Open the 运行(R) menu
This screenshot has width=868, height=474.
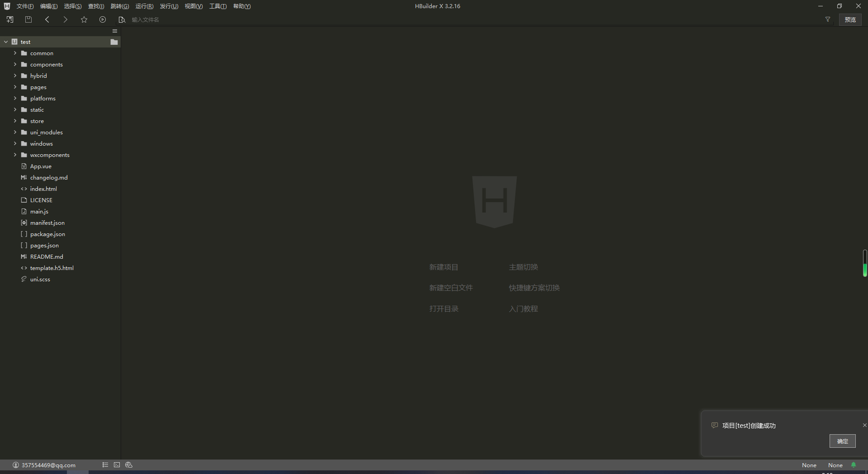pos(144,6)
